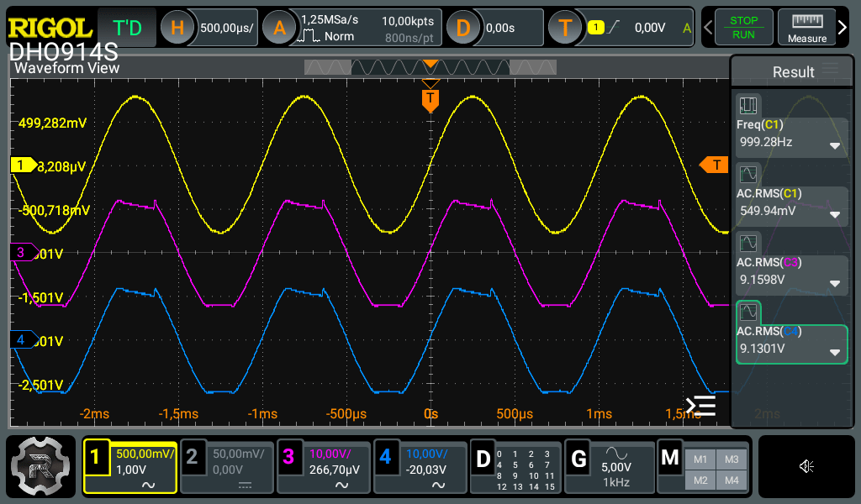Tap the trigger source channel 1 badge
The height and width of the screenshot is (504, 861).
coord(596,27)
